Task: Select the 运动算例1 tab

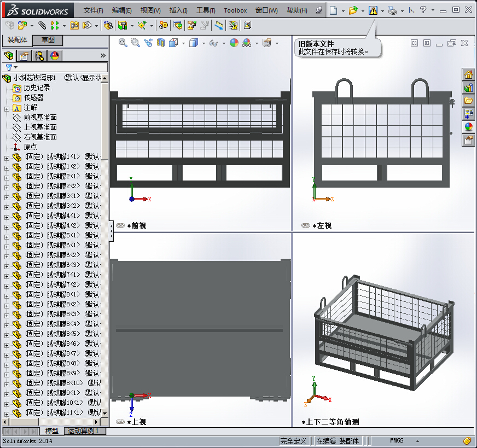Action: pyautogui.click(x=85, y=431)
